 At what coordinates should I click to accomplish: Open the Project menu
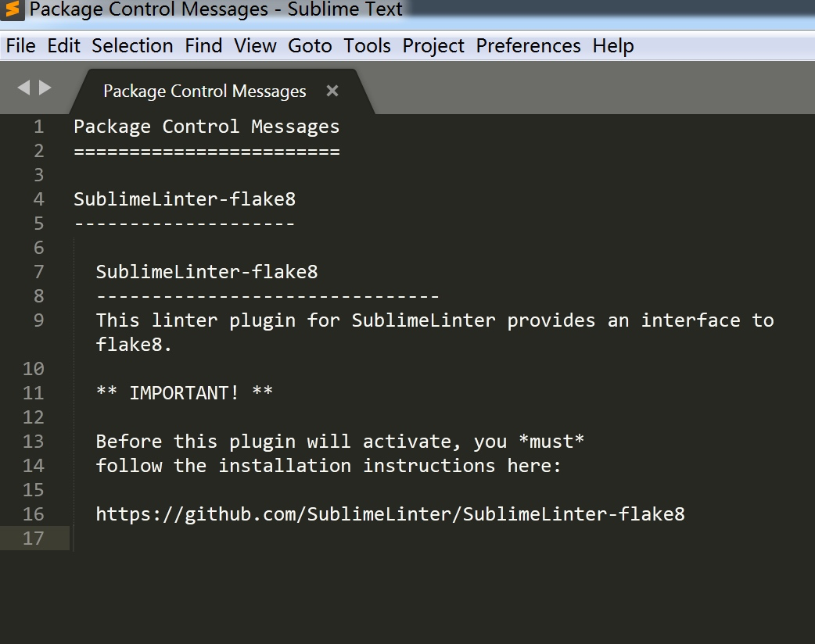[x=433, y=45]
